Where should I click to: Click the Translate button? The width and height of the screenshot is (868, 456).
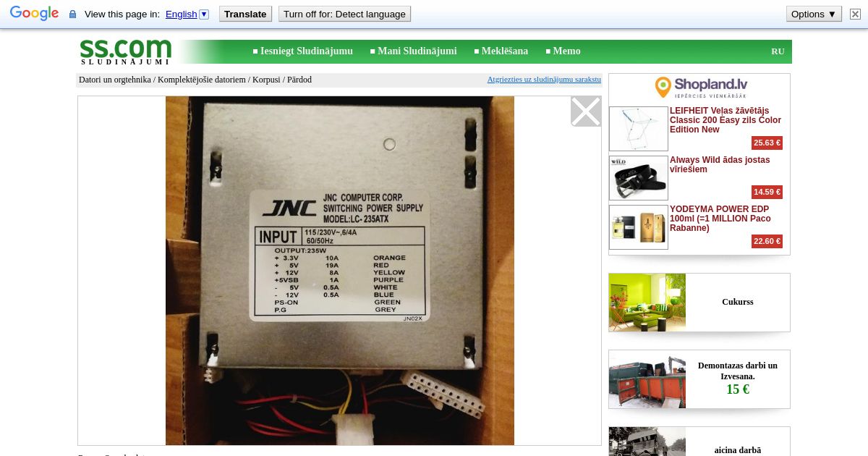point(245,14)
